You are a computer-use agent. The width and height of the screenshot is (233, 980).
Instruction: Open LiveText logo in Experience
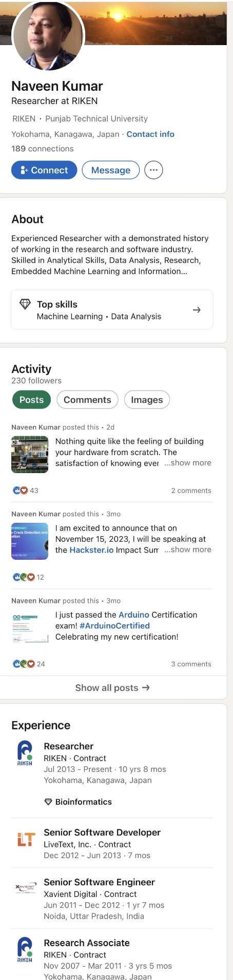point(25,839)
